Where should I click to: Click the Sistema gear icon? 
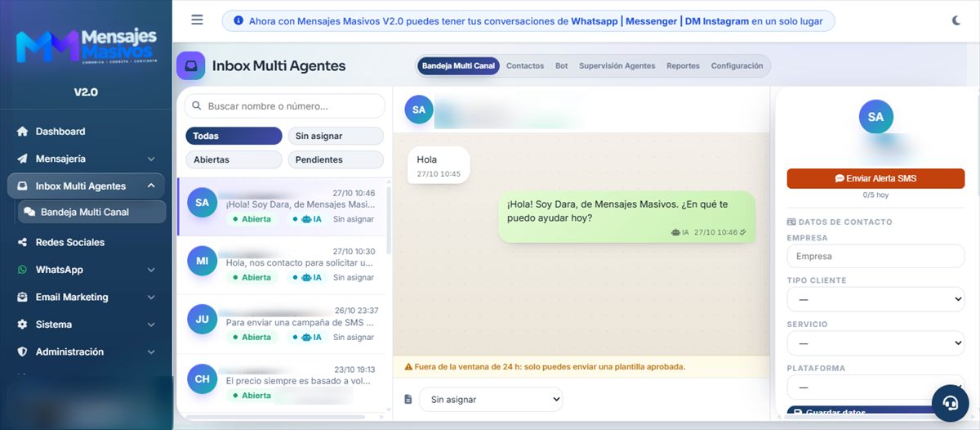[22, 325]
